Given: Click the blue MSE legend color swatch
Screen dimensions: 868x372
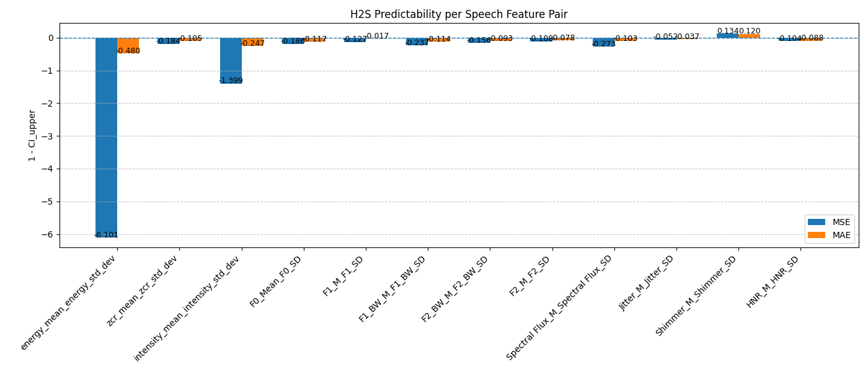Looking at the screenshot, I should tap(816, 223).
